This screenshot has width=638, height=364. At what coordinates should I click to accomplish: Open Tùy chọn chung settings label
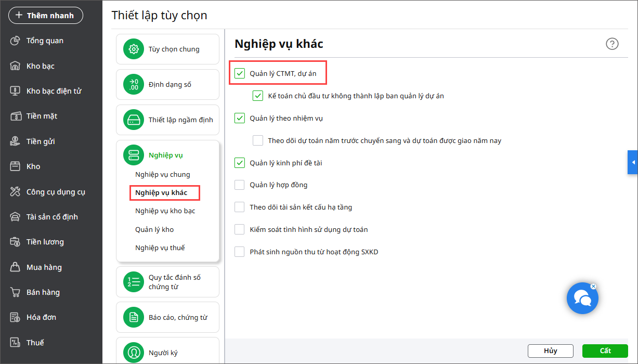pos(174,49)
